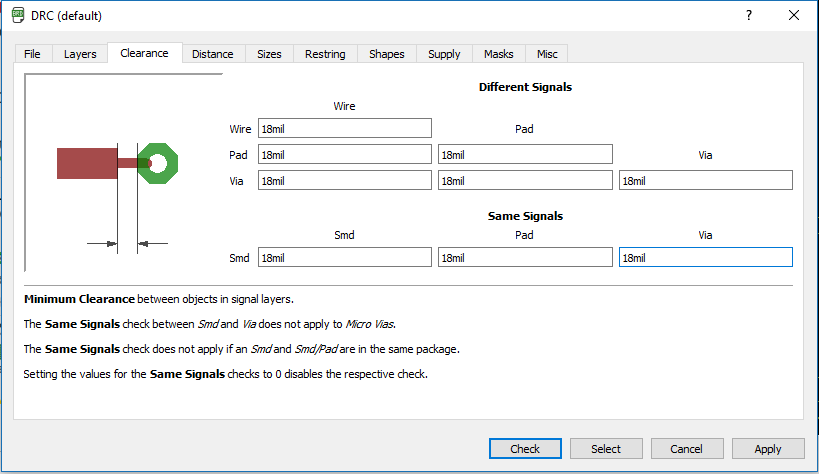The width and height of the screenshot is (819, 474).
Task: Click the Wire-to-Wire clearance field
Action: point(345,129)
